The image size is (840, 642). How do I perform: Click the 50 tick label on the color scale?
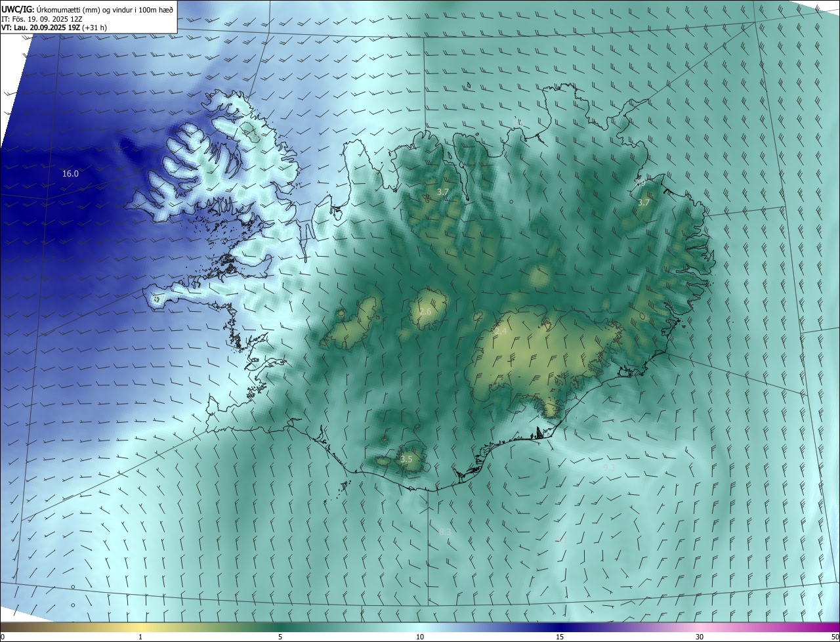[835, 637]
